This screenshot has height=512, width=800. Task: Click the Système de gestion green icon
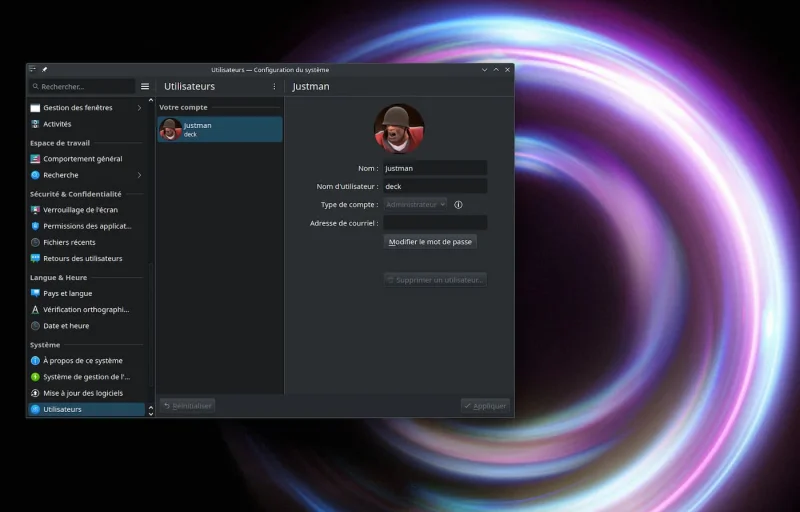(35, 377)
